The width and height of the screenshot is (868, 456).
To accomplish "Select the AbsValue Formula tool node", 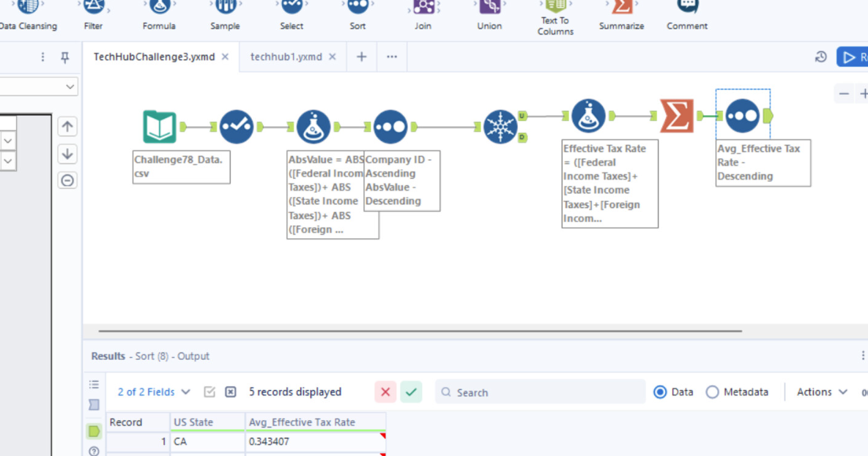I will coord(314,127).
